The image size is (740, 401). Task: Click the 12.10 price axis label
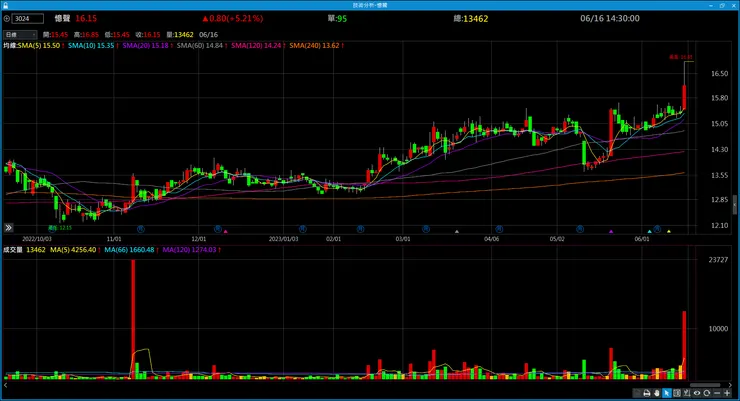719,226
